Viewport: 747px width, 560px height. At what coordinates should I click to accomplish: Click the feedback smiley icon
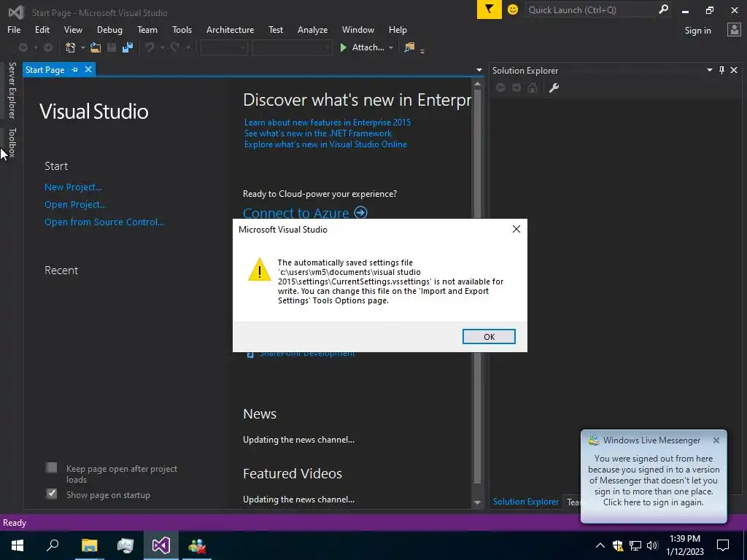513,9
